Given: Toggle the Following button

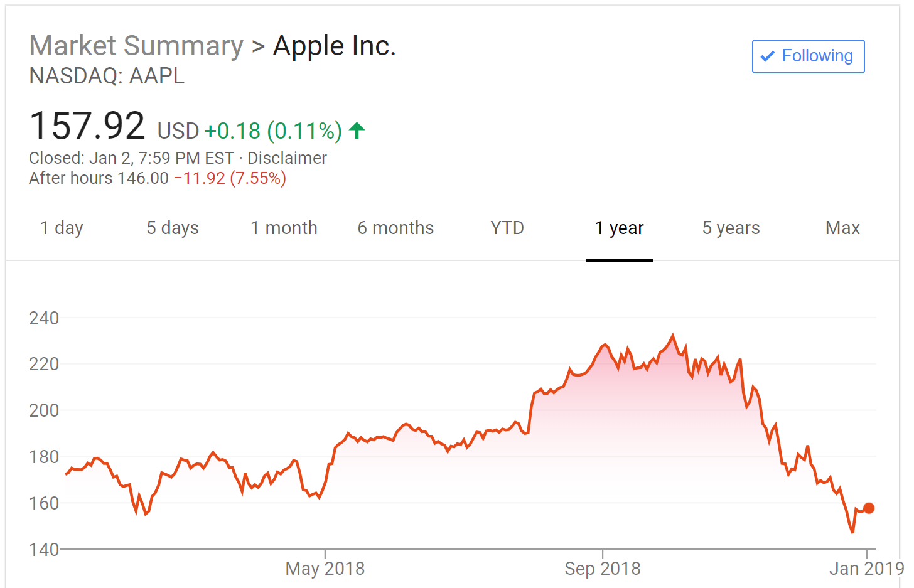Looking at the screenshot, I should click(x=808, y=56).
